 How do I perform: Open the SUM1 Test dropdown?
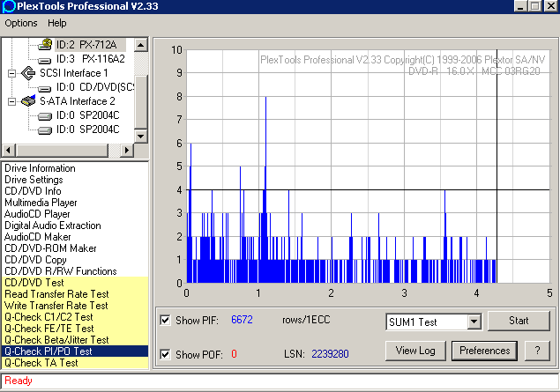(474, 322)
